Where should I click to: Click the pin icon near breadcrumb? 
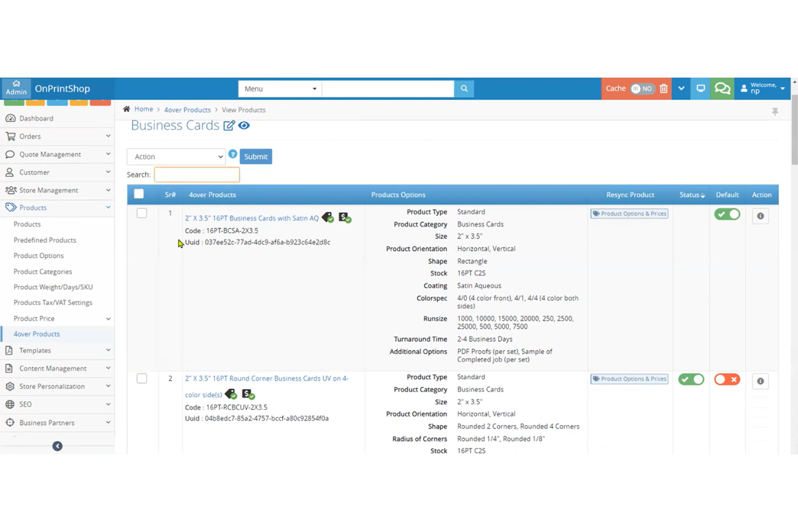pos(775,112)
